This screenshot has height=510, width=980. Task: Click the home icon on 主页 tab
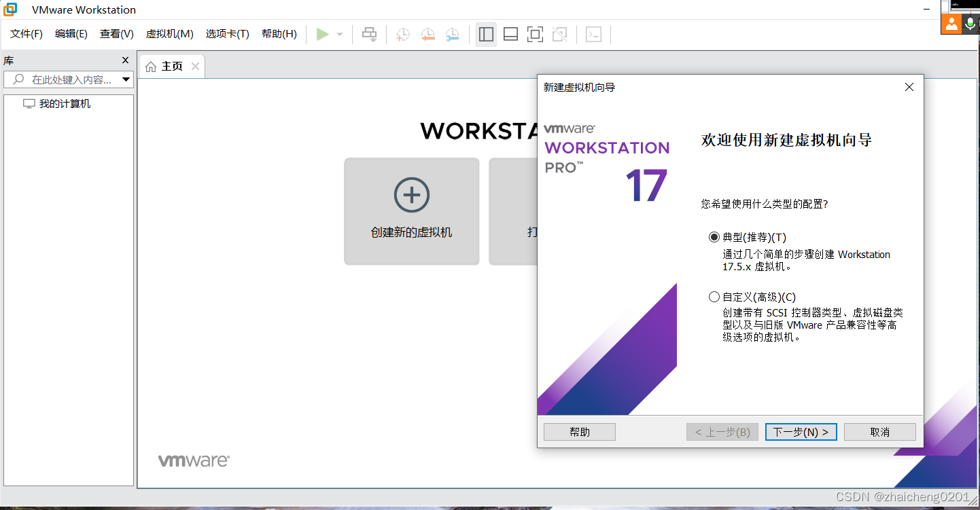coord(151,67)
